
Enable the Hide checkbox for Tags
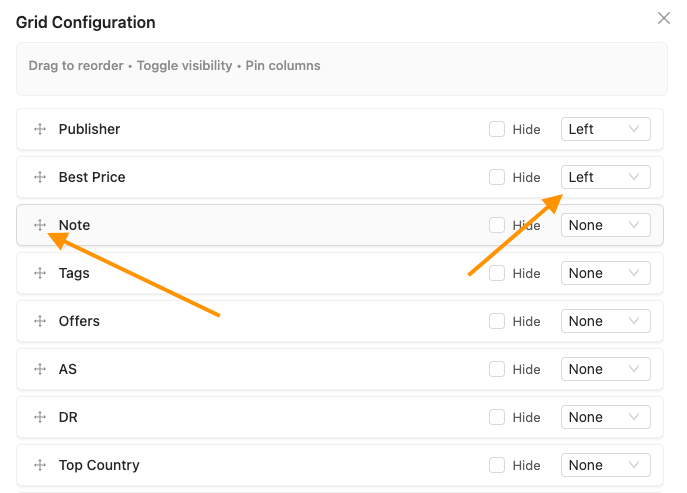tap(497, 273)
